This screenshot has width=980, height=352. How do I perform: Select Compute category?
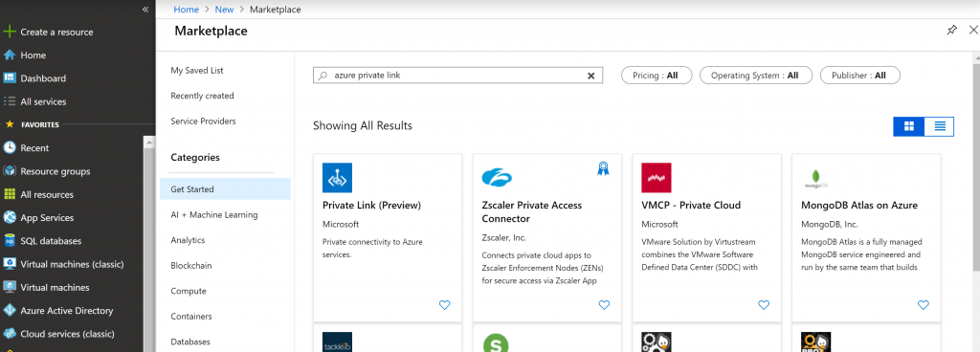click(189, 291)
